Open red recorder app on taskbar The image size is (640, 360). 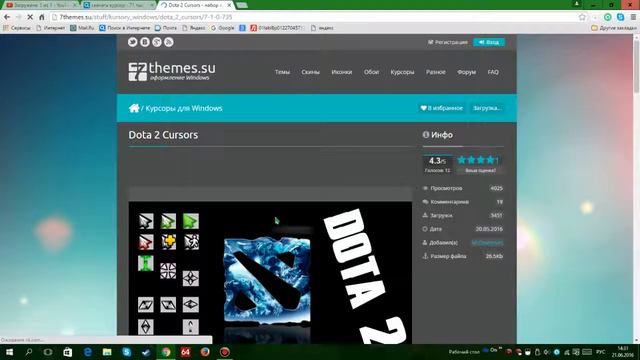pos(224,352)
